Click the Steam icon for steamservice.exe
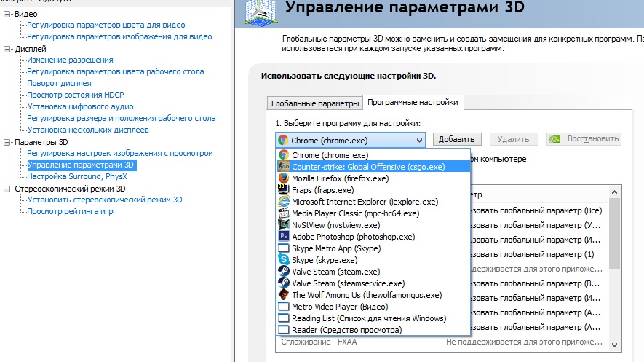Image resolution: width=644 pixels, height=362 pixels. pyautogui.click(x=283, y=283)
